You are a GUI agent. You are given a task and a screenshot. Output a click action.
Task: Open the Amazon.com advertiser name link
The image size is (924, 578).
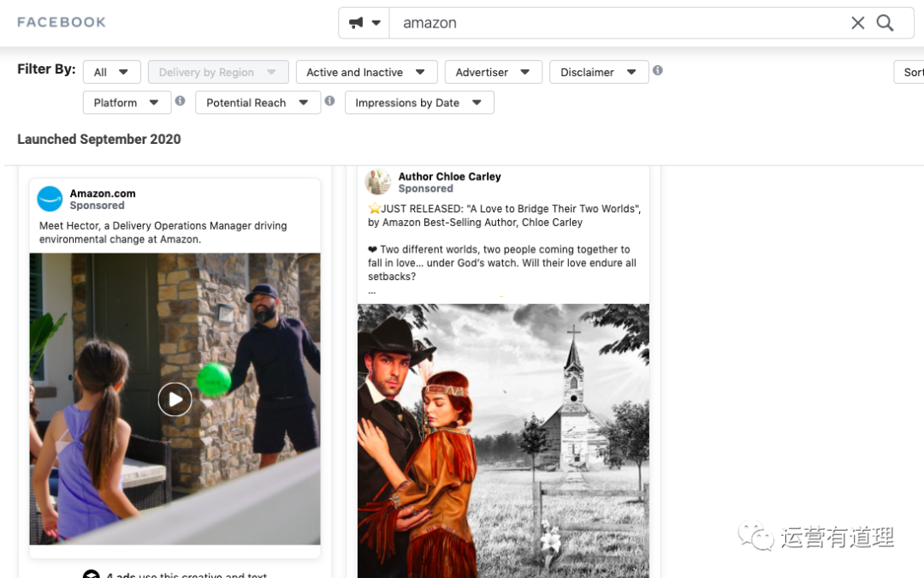pos(103,194)
